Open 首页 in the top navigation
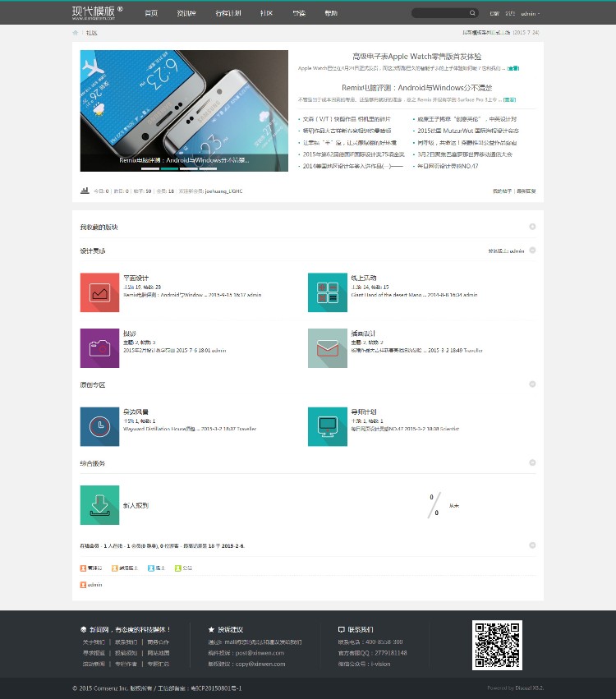Screen dimensions: 616x699 click(x=151, y=13)
